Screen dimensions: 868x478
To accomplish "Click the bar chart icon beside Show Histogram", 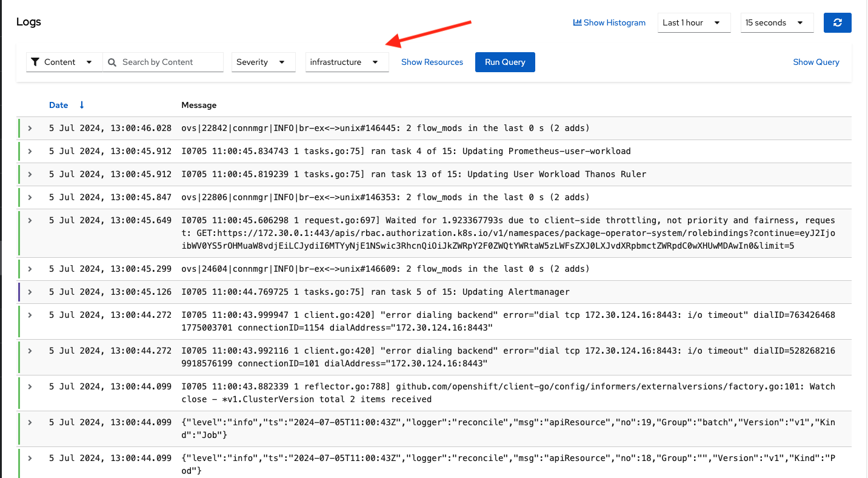I will 577,22.
